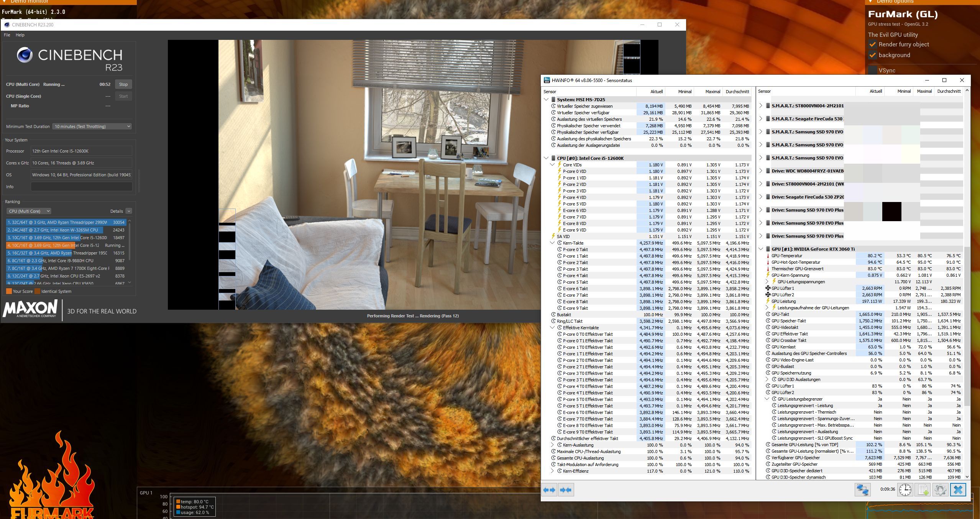Start logging with the document-plus icon

point(923,490)
